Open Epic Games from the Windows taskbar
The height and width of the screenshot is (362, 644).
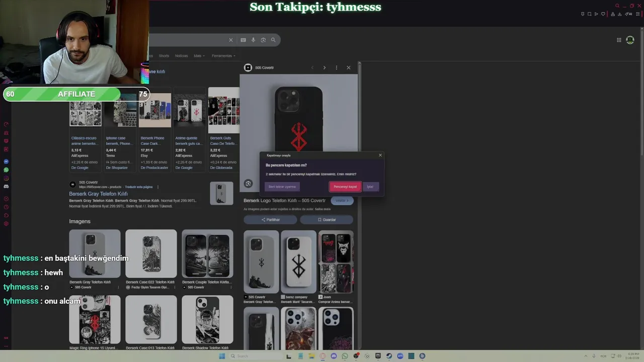point(378,356)
